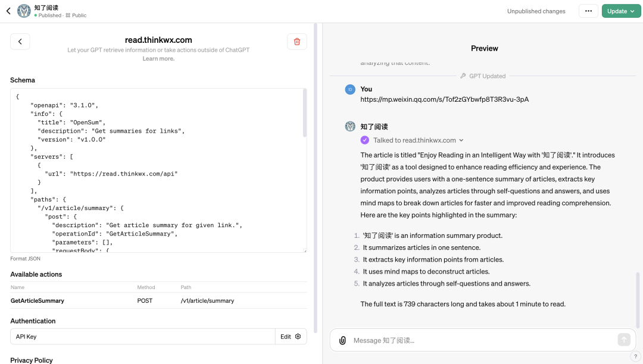Screen dimensions: 643x364
Task: Open the three-dots more options menu
Action: point(588,11)
